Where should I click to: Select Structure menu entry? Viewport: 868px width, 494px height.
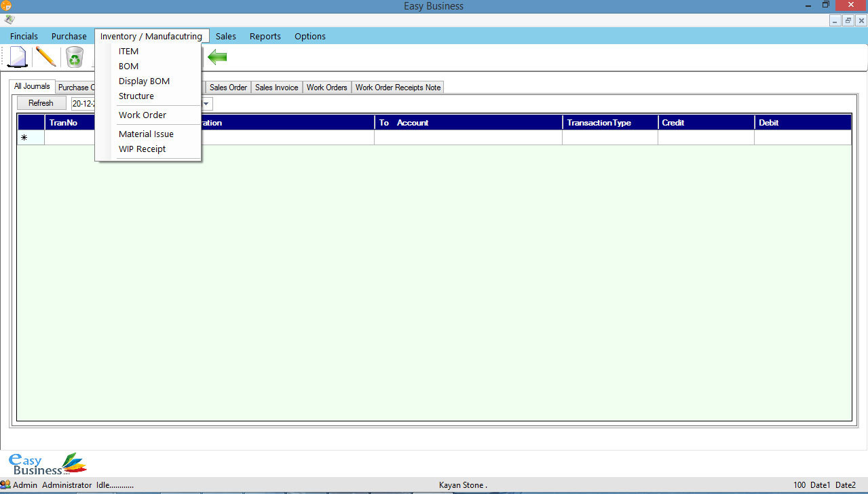[x=149, y=96]
